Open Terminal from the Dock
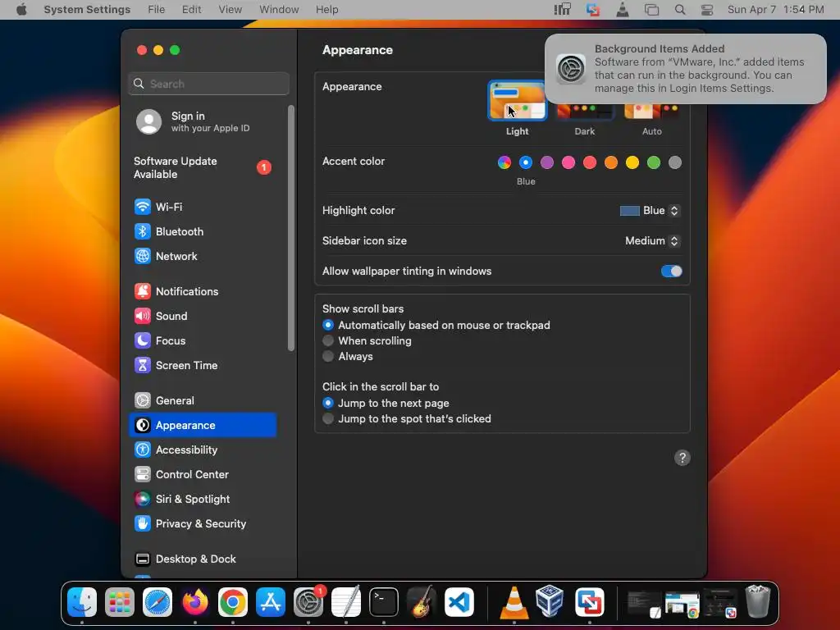840x630 pixels. 384,602
